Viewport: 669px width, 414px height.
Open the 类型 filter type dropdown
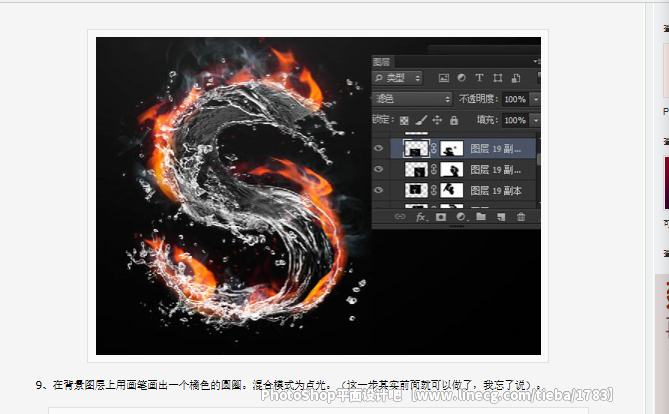tap(397, 78)
